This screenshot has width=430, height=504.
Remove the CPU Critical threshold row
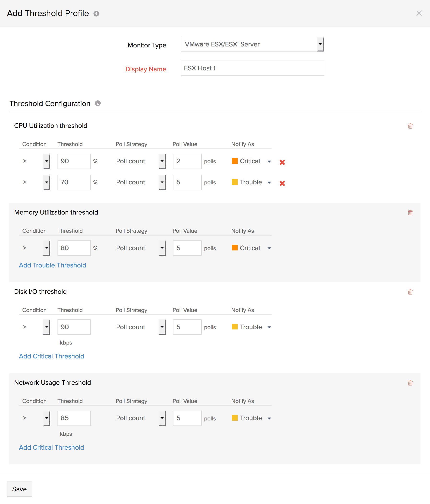point(282,162)
